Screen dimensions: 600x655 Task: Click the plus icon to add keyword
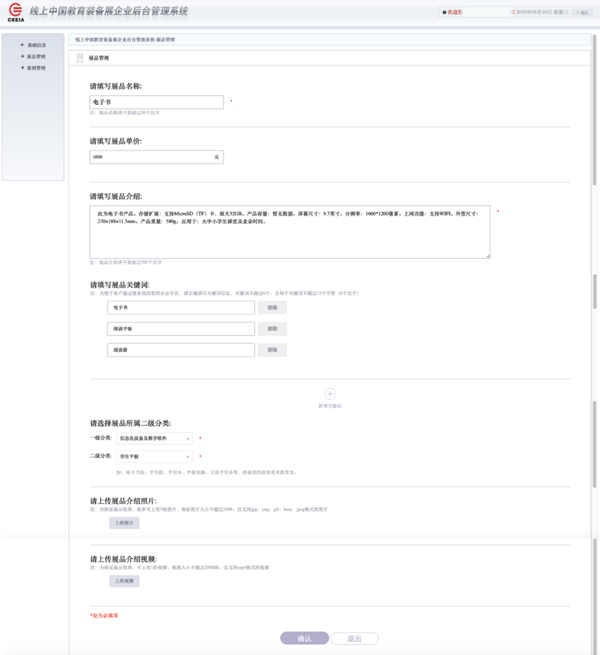tap(330, 395)
